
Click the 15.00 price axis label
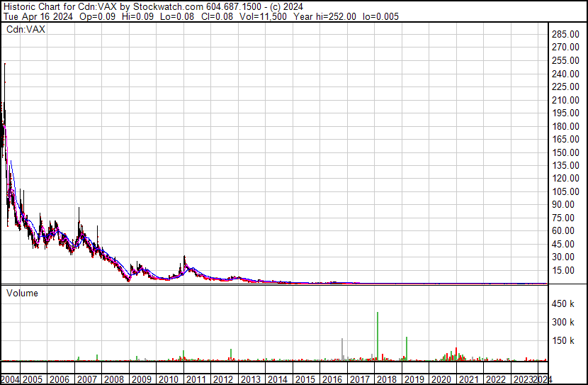(563, 270)
